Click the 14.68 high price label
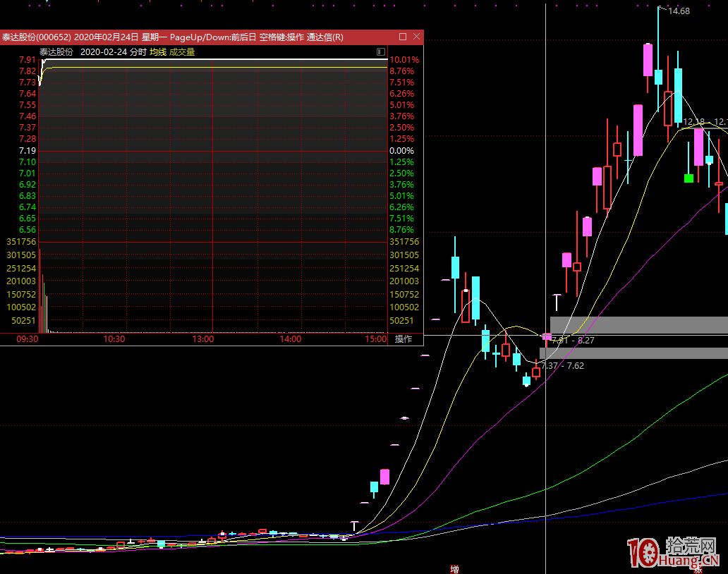 point(679,11)
